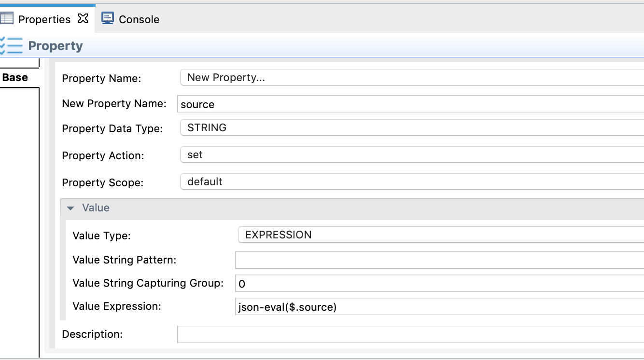This screenshot has height=360, width=644.
Task: Click the Properties table icon
Action: (6, 19)
